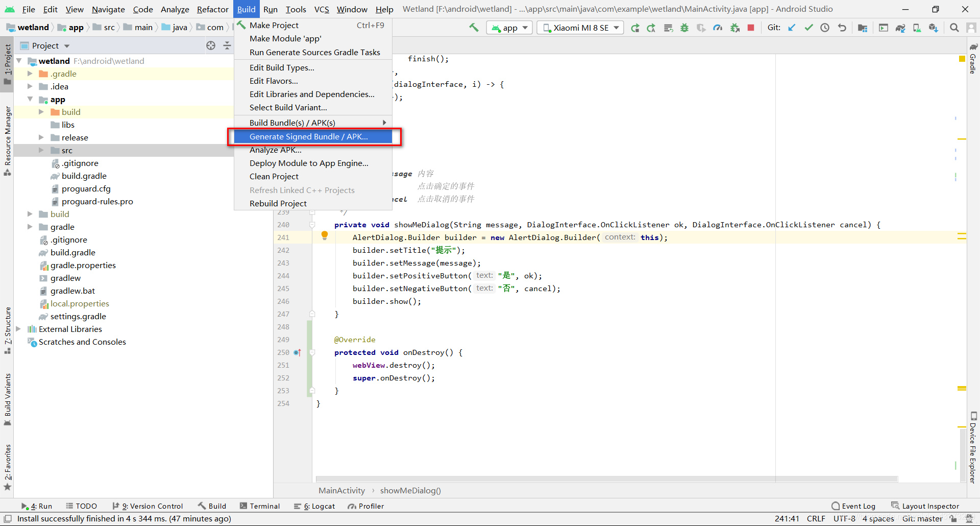Select local.properties file in tree

[x=80, y=303]
